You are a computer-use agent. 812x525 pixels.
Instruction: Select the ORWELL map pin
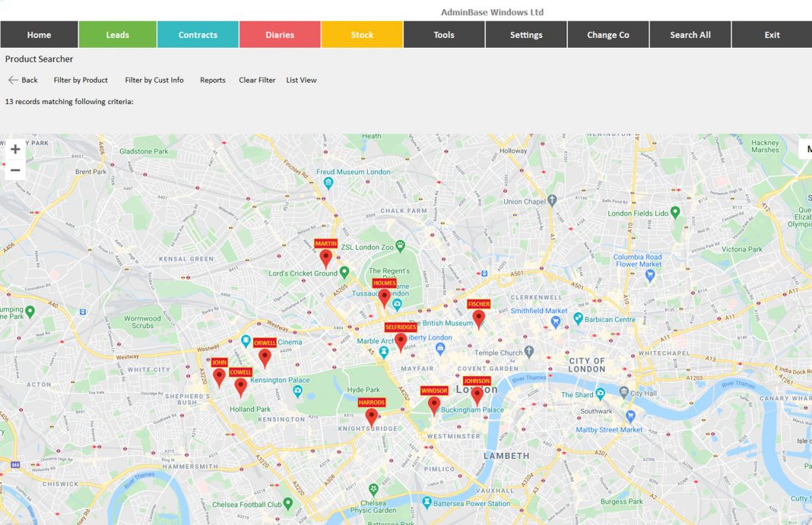(x=265, y=357)
